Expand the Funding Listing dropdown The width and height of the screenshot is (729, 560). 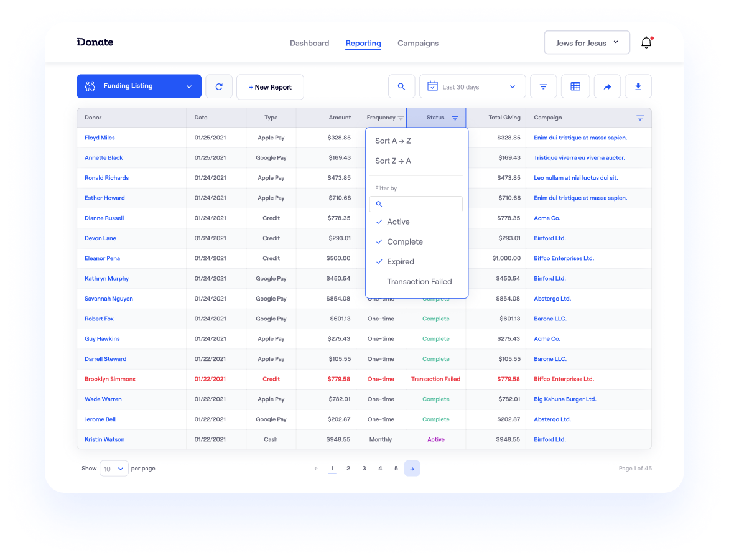(x=139, y=86)
